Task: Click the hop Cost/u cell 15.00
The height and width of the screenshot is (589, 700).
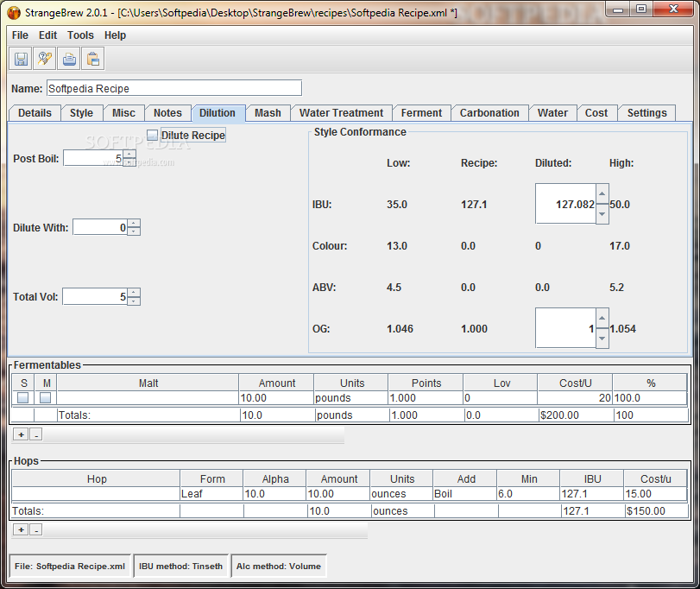Action: (x=655, y=493)
